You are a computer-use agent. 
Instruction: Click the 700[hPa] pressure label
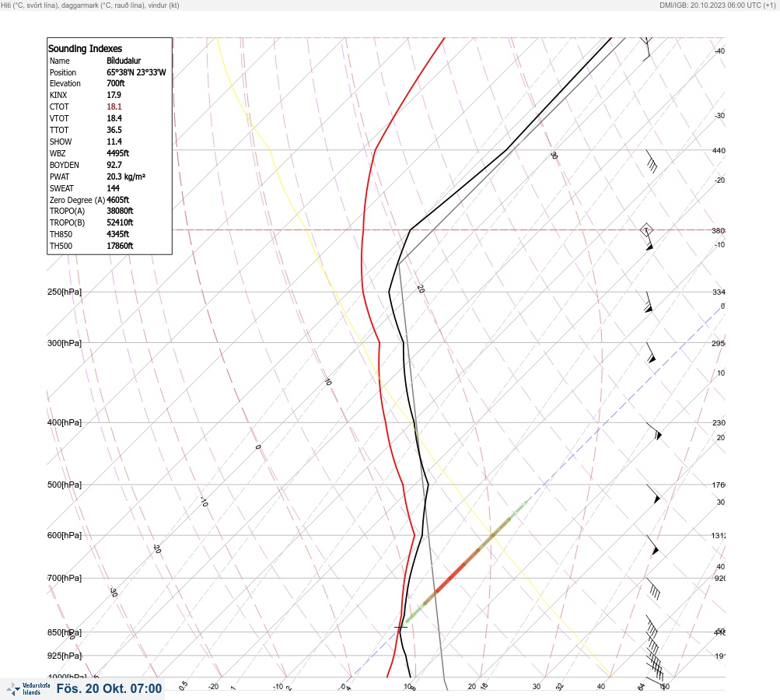65,578
